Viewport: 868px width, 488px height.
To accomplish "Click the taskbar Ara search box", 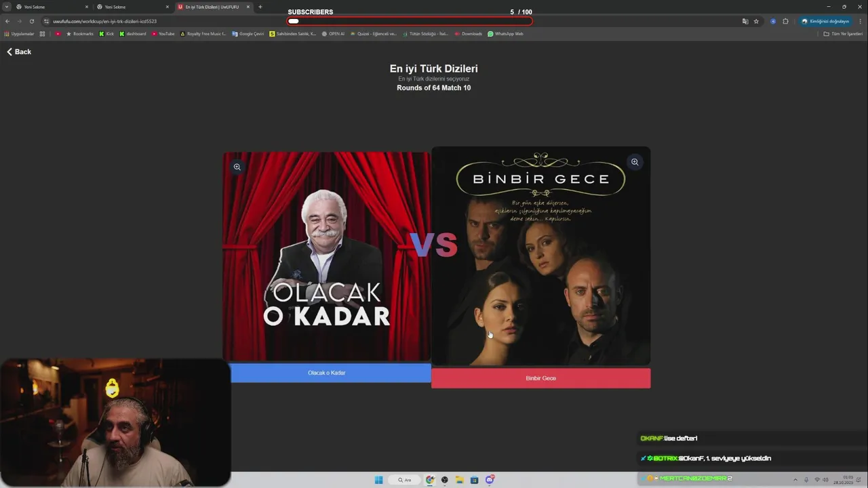I will [405, 480].
